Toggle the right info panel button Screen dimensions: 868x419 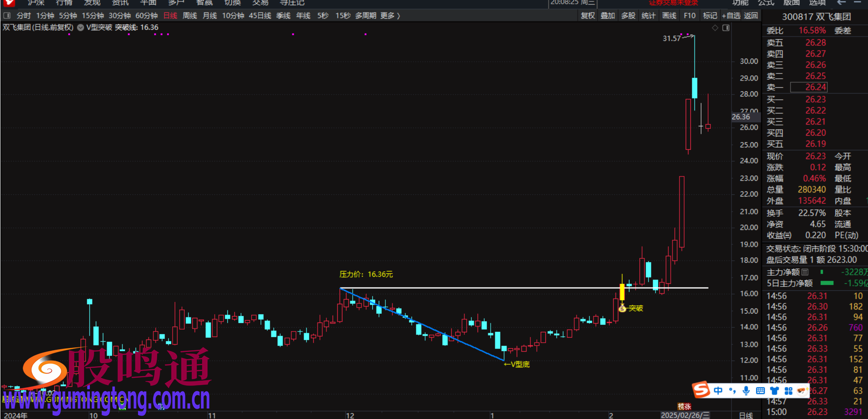pos(726,28)
